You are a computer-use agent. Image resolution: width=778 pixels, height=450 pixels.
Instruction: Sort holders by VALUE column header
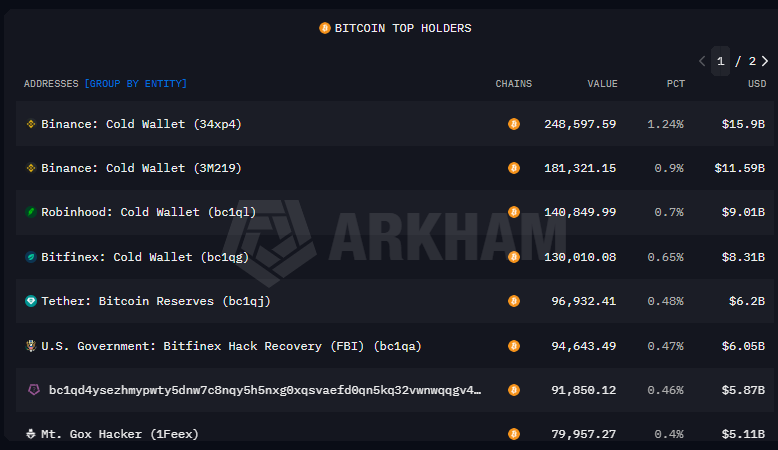(602, 83)
